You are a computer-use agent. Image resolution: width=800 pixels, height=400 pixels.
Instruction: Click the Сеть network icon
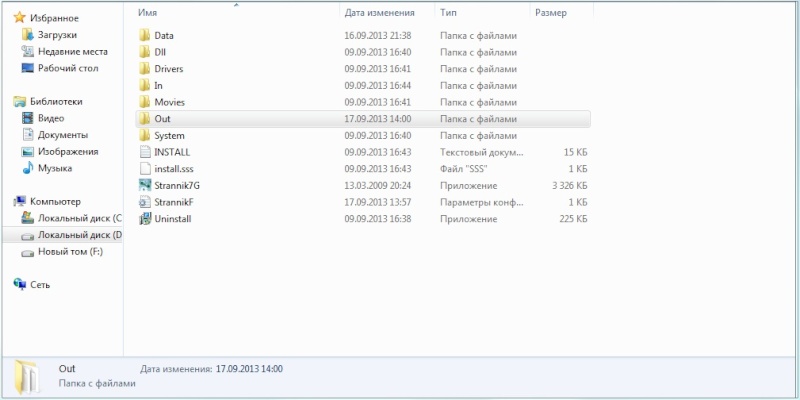click(x=19, y=285)
